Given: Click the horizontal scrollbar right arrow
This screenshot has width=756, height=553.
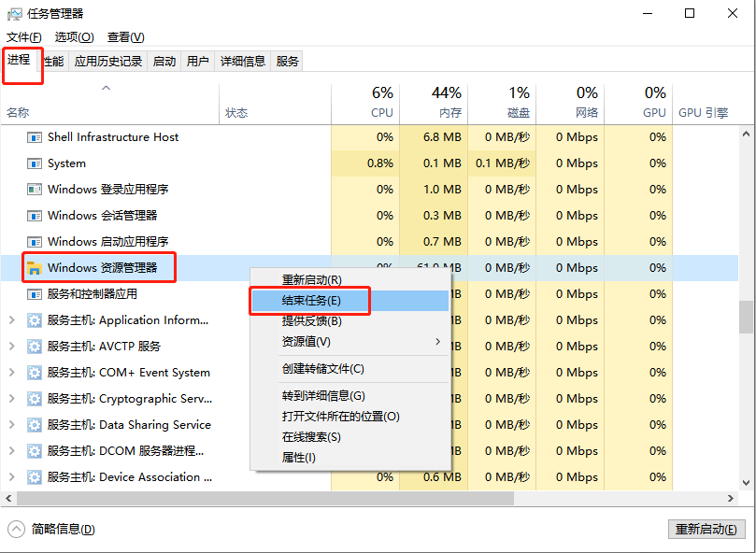Looking at the screenshot, I should [x=731, y=498].
